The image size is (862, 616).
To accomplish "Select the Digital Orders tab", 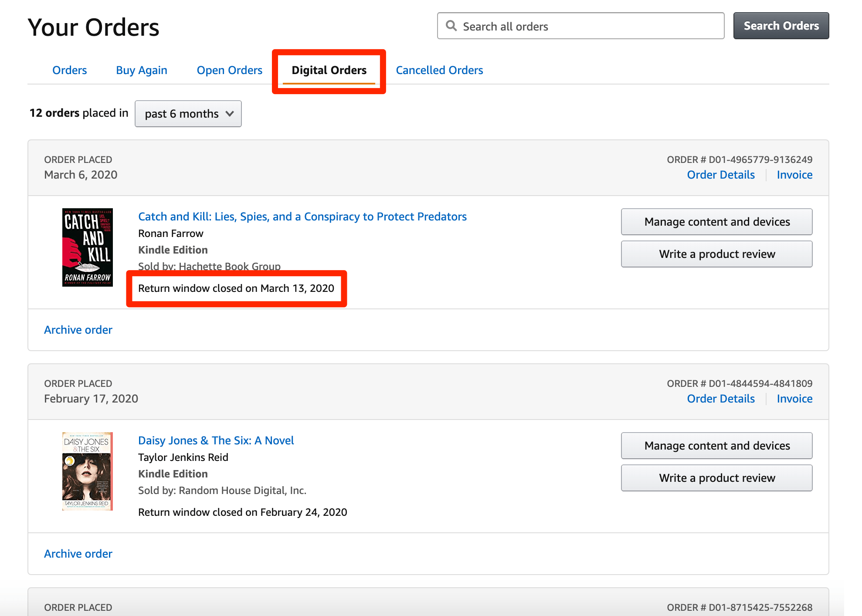I will pos(329,70).
